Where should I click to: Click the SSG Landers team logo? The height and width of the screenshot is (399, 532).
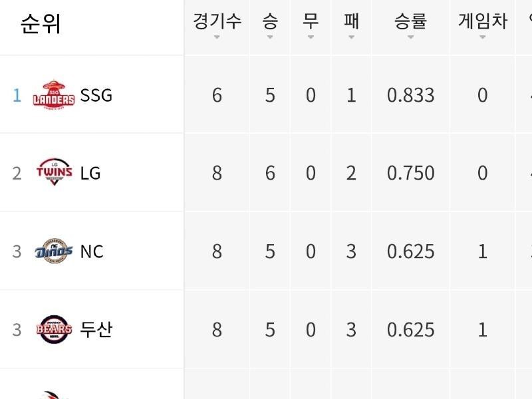point(54,95)
